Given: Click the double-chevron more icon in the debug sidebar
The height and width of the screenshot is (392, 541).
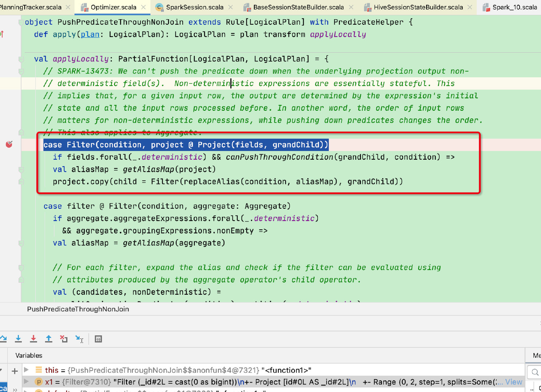Looking at the screenshot, I should pos(15,390).
